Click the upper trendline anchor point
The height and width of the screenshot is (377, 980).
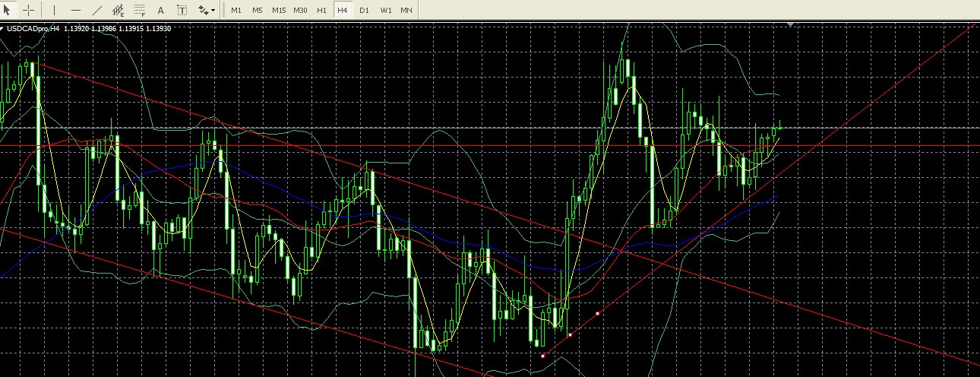pyautogui.click(x=598, y=313)
